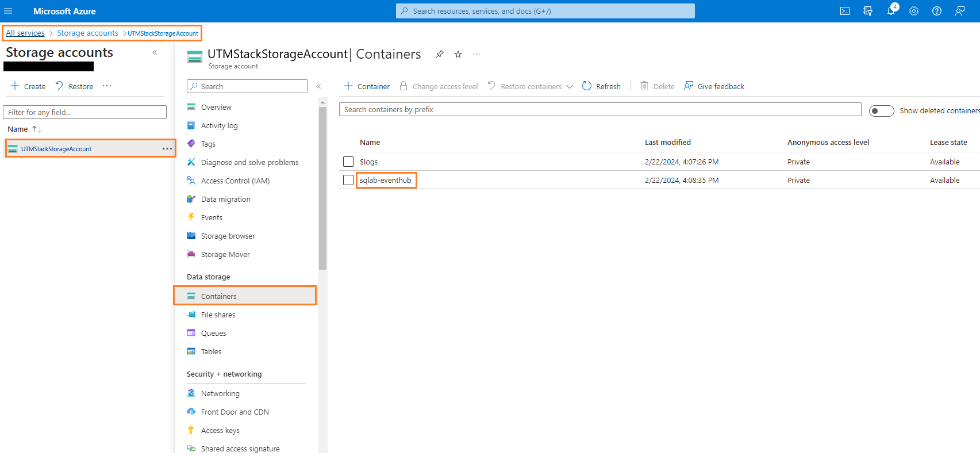This screenshot has height=456, width=980.
Task: Open Cloud Shell from the top bar
Action: click(x=845, y=11)
